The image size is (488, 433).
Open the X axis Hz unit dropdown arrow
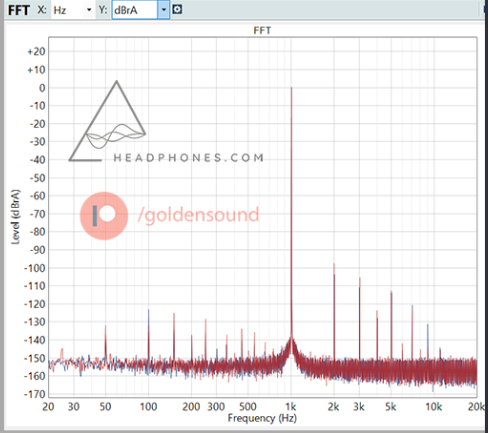pyautogui.click(x=89, y=10)
